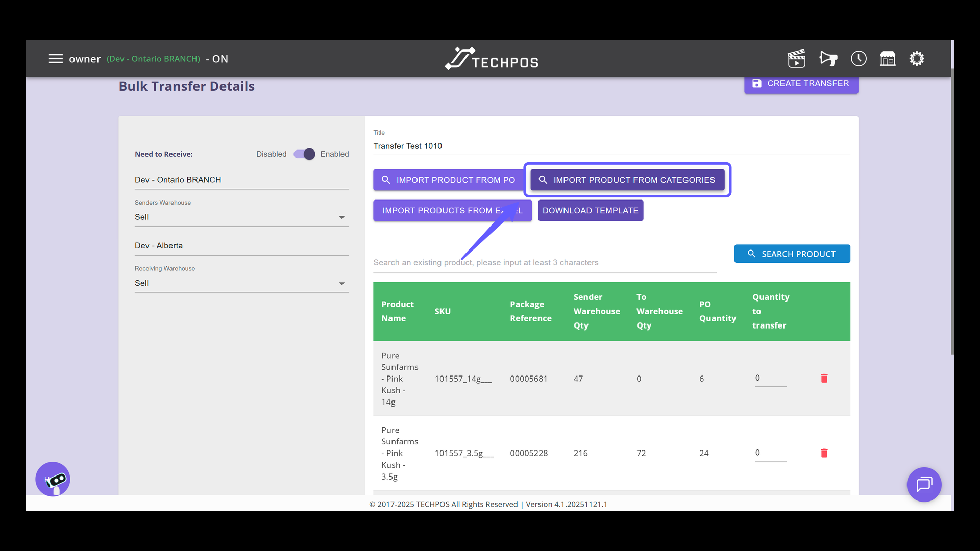The image size is (980, 551).
Task: Click the announcements megaphone icon
Action: coord(828,59)
